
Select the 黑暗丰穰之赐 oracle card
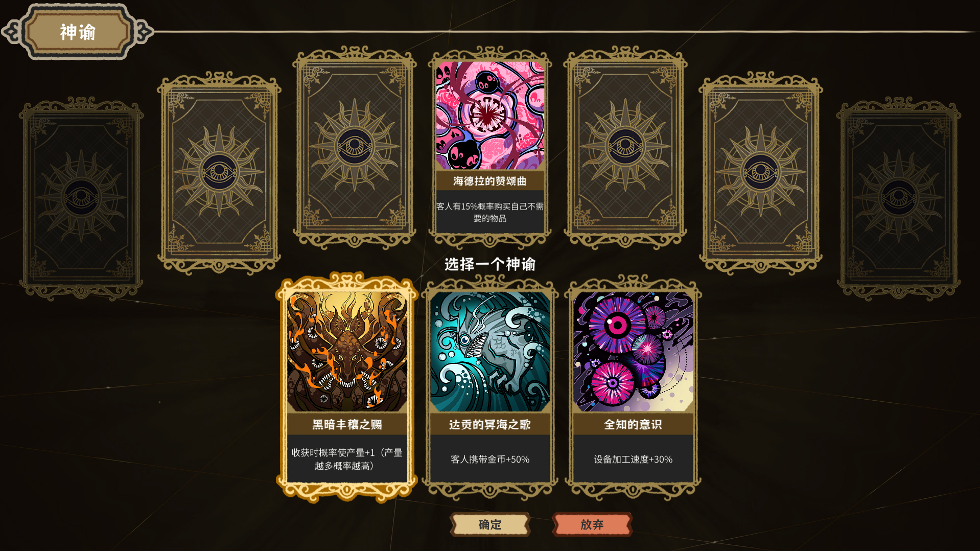click(x=347, y=387)
